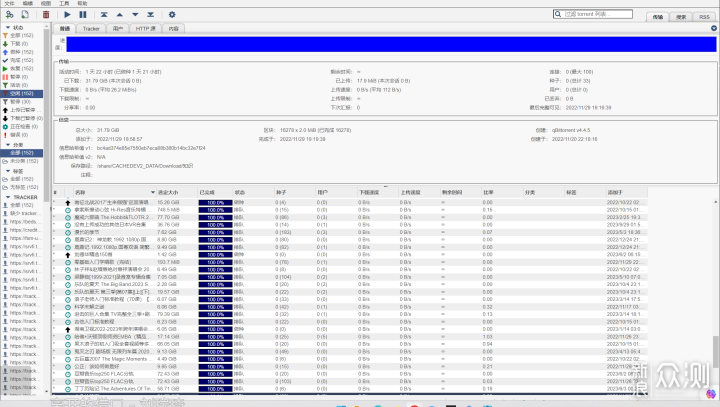Click the checkmark 完成 (152) filter icon

tap(6, 60)
